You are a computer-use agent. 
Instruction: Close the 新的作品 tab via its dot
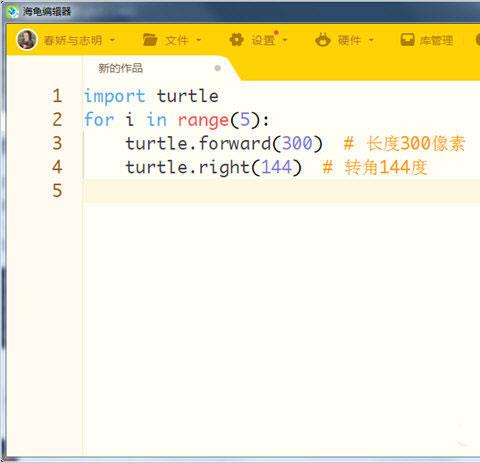point(218,68)
